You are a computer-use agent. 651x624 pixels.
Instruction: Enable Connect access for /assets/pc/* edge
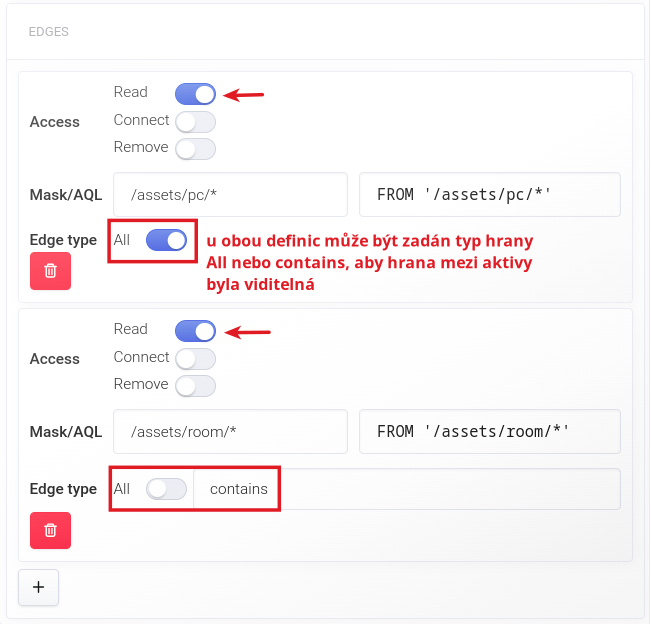(195, 122)
